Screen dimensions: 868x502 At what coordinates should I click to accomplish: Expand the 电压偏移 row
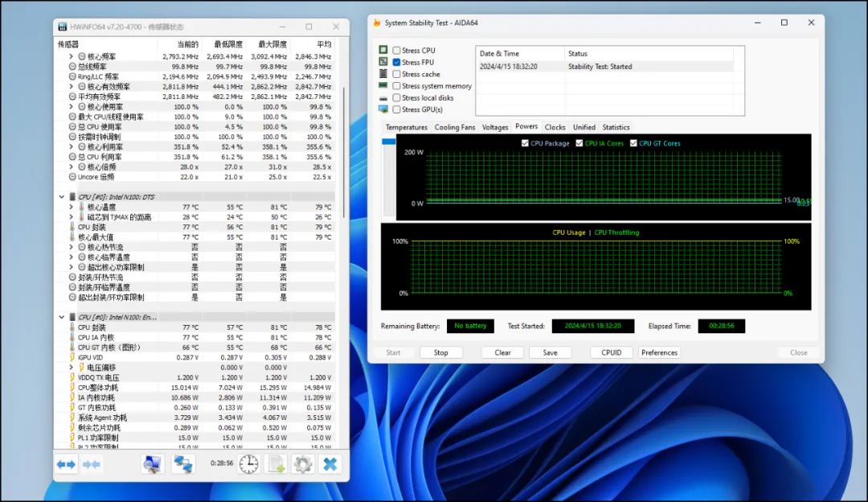[71, 368]
